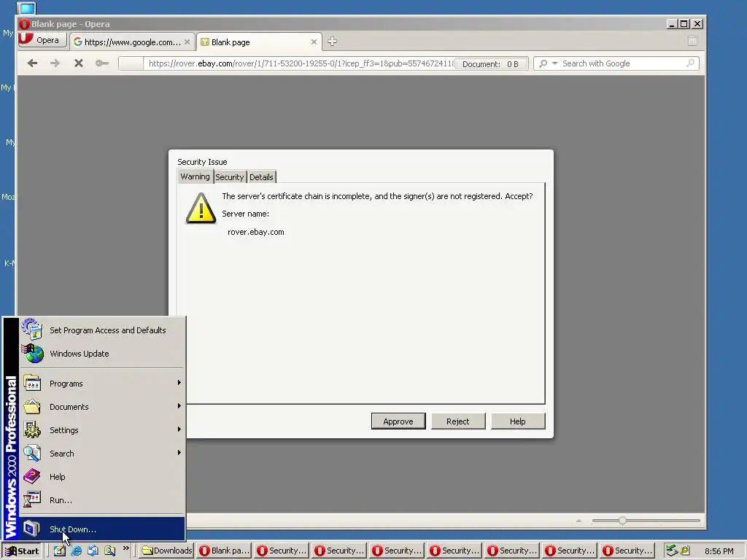Switch to Downloads taskbar button

pyautogui.click(x=167, y=551)
